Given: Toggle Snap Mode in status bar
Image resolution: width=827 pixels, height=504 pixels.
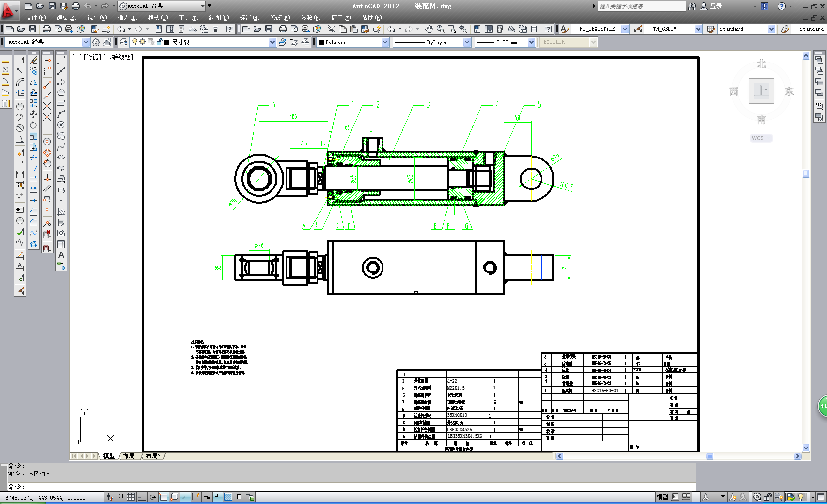Looking at the screenshot, I should [120, 497].
